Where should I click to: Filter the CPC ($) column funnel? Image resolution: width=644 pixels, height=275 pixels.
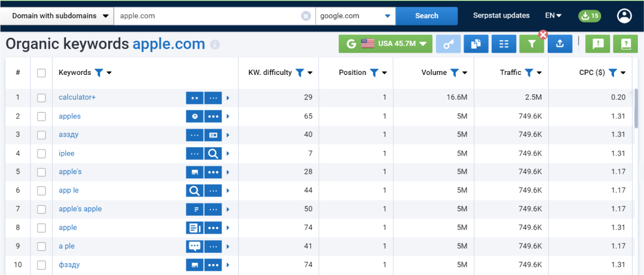[612, 73]
